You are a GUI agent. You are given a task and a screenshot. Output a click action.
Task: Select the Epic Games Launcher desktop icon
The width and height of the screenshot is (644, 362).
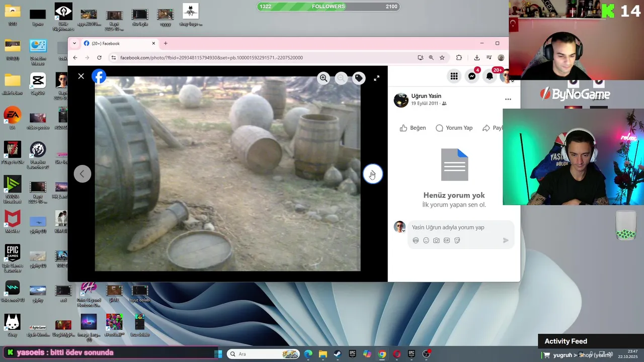[x=13, y=258]
